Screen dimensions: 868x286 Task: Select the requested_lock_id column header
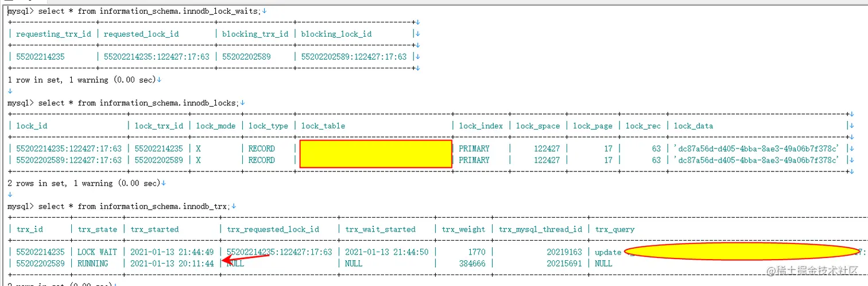tap(141, 34)
